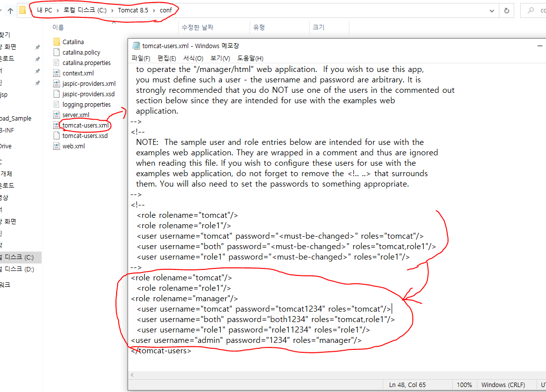Select the jaspic-providers.xsd file icon
546x392 pixels.
(x=57, y=94)
